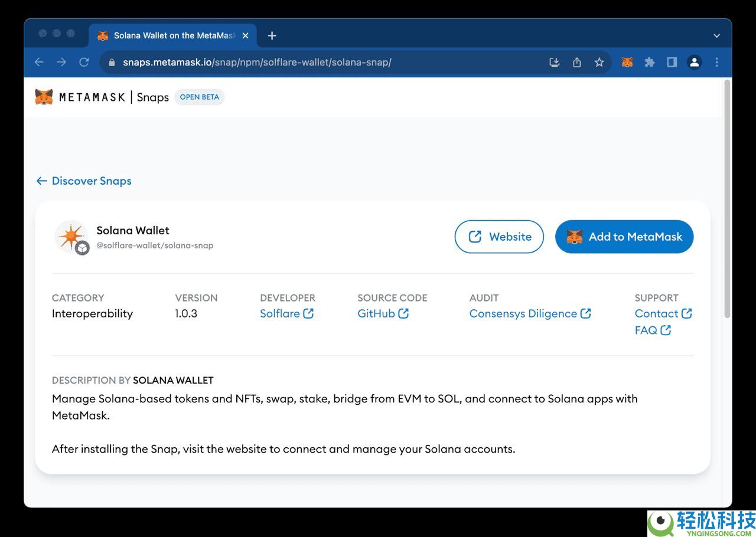Click the browser forward arrow
The height and width of the screenshot is (537, 756).
pyautogui.click(x=61, y=62)
